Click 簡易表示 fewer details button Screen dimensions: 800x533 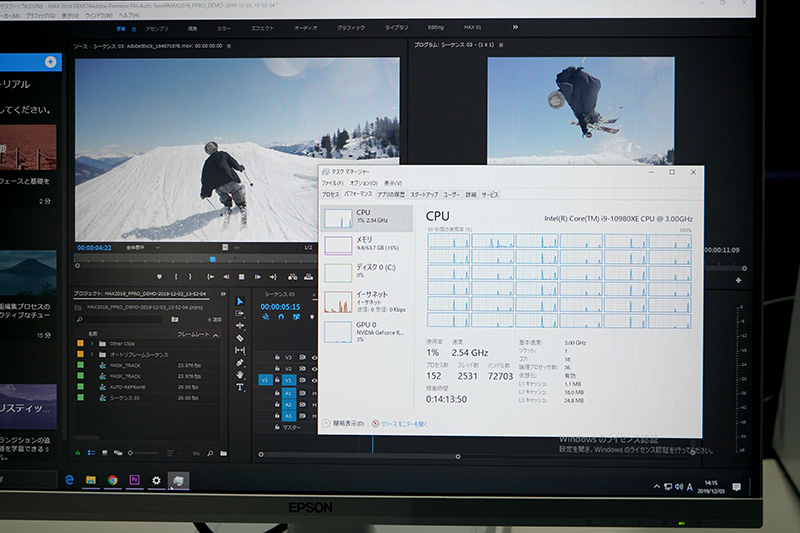(343, 423)
